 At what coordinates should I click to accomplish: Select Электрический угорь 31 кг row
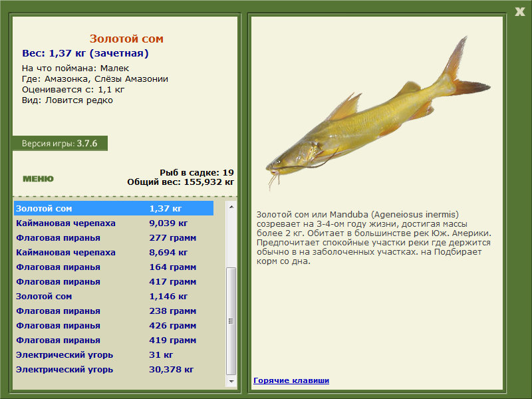pos(114,354)
